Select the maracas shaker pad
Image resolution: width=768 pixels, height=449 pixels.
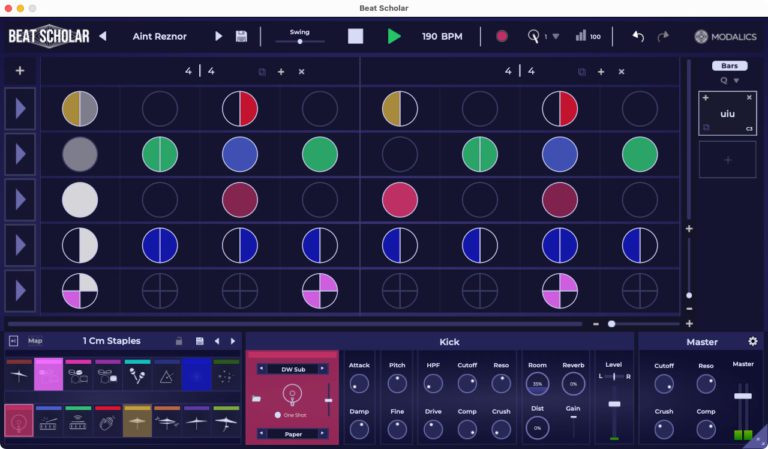(138, 375)
